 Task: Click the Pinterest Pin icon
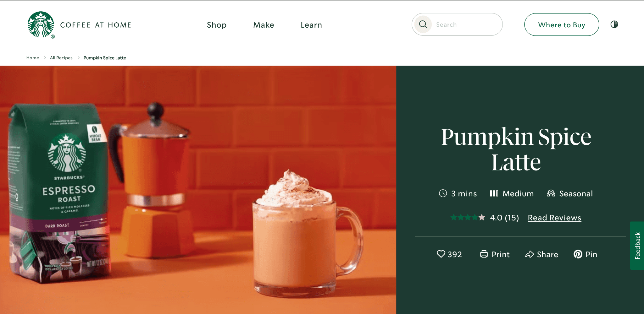click(578, 254)
